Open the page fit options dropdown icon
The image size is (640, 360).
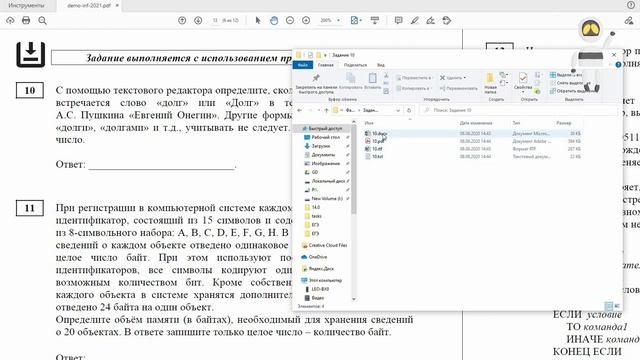(x=356, y=20)
